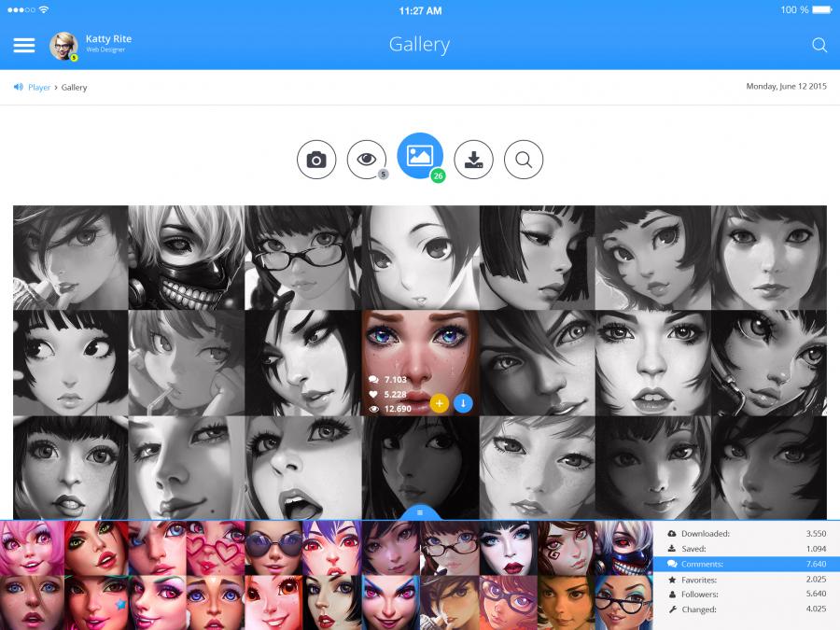Image resolution: width=840 pixels, height=630 pixels.
Task: Select the Gallery breadcrumb item
Action: point(74,88)
